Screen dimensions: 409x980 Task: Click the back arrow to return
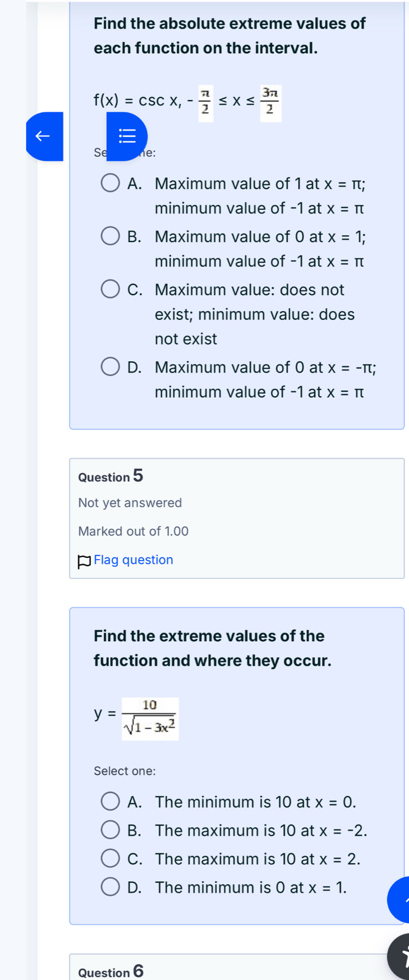[x=43, y=136]
